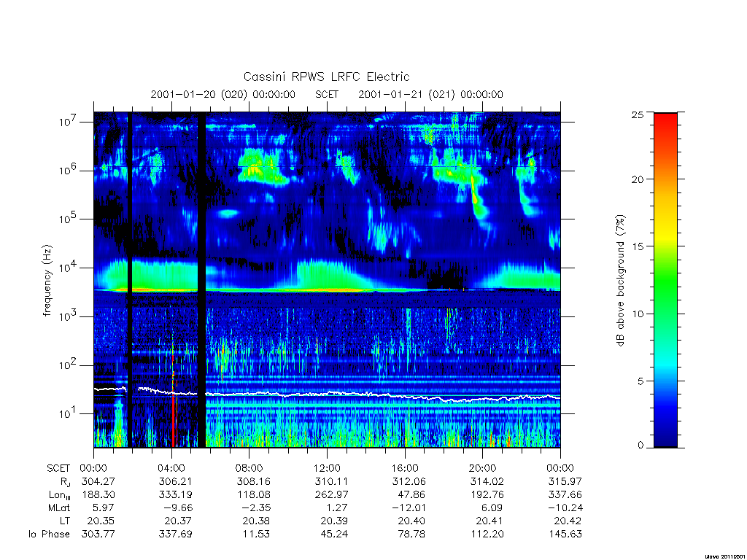Click longitude value 262.97
747x560 pixels.
[x=331, y=495]
